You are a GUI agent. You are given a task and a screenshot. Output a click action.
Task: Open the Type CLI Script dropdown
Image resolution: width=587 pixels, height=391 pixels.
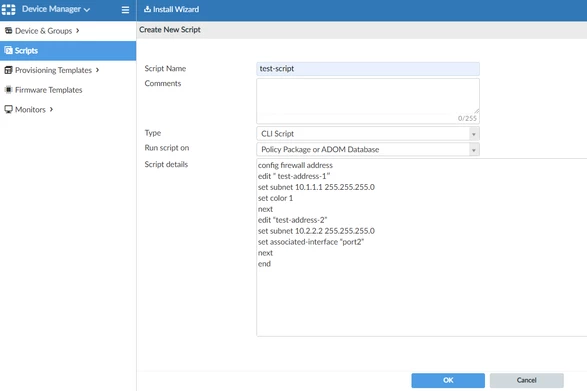pos(368,134)
